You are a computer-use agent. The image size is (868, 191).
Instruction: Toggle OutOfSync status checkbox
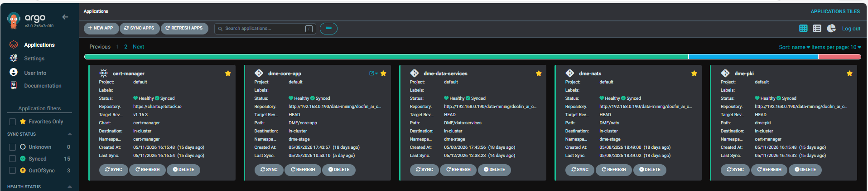click(x=13, y=171)
